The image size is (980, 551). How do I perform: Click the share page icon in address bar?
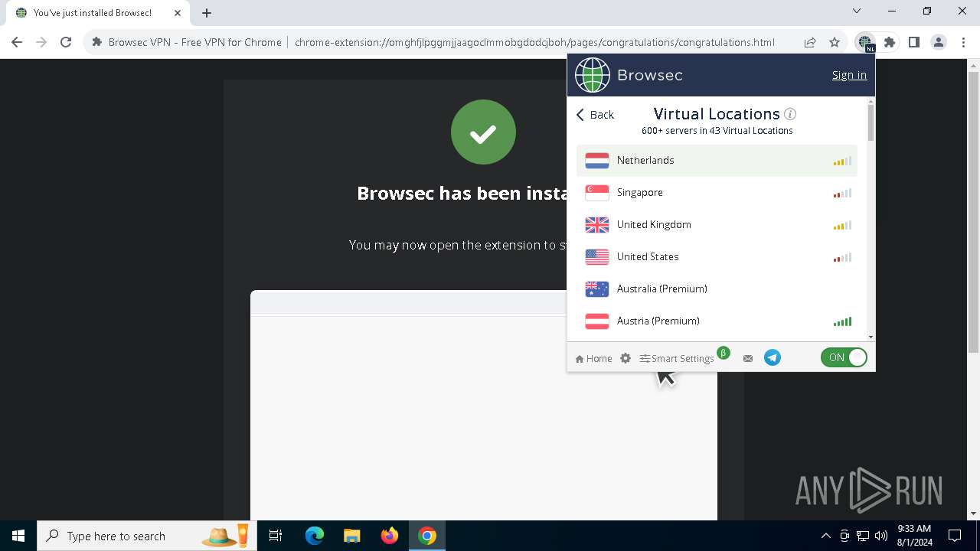[810, 43]
